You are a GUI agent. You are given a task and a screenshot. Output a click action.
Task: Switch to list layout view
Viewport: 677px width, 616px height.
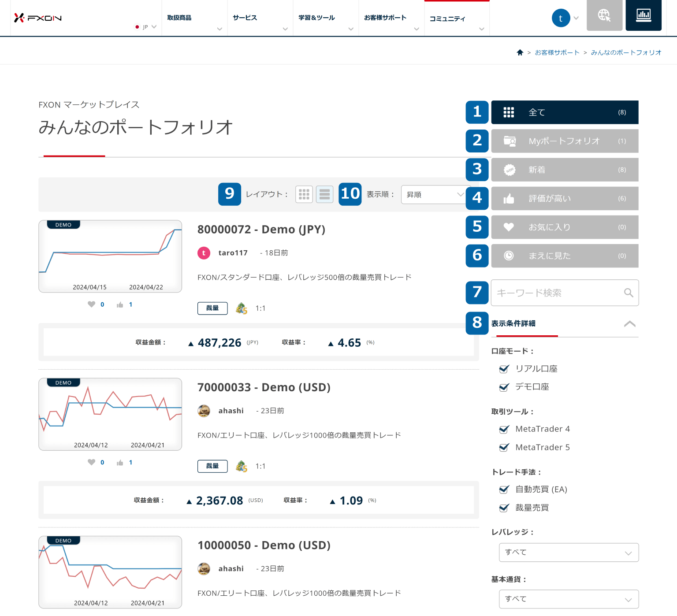[325, 194]
